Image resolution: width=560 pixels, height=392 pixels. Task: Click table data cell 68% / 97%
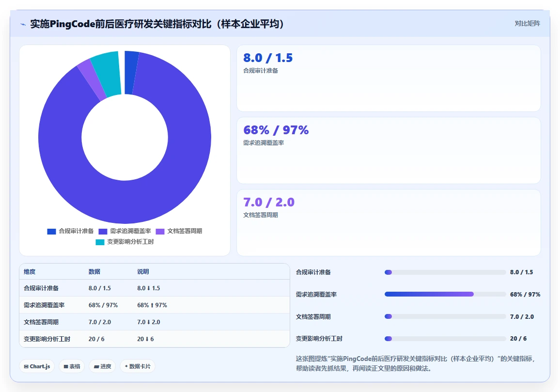point(103,305)
